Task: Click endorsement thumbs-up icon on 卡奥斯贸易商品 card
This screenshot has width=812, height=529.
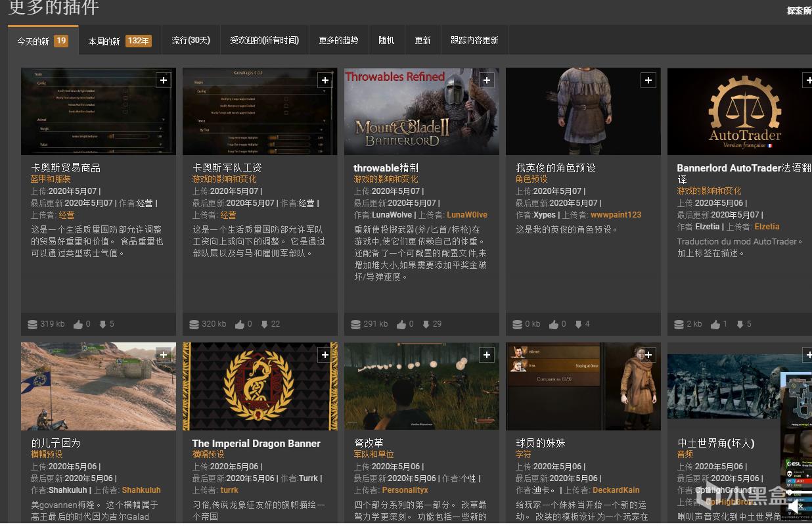Action: [x=78, y=324]
